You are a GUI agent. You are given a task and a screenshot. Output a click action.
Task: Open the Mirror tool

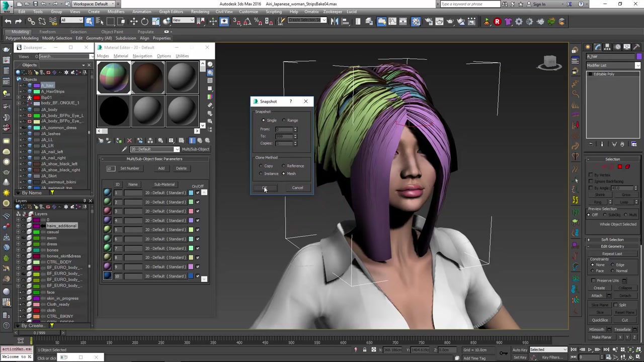[334, 21]
